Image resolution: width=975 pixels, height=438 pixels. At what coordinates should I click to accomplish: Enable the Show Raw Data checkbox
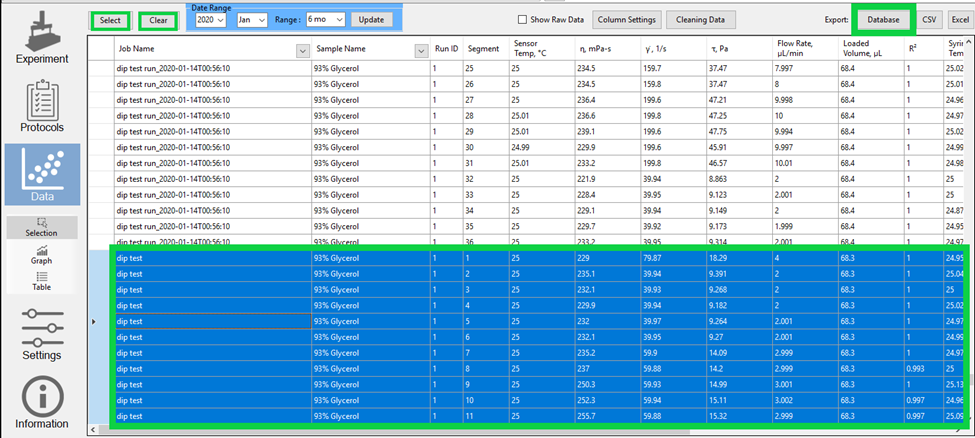[523, 20]
